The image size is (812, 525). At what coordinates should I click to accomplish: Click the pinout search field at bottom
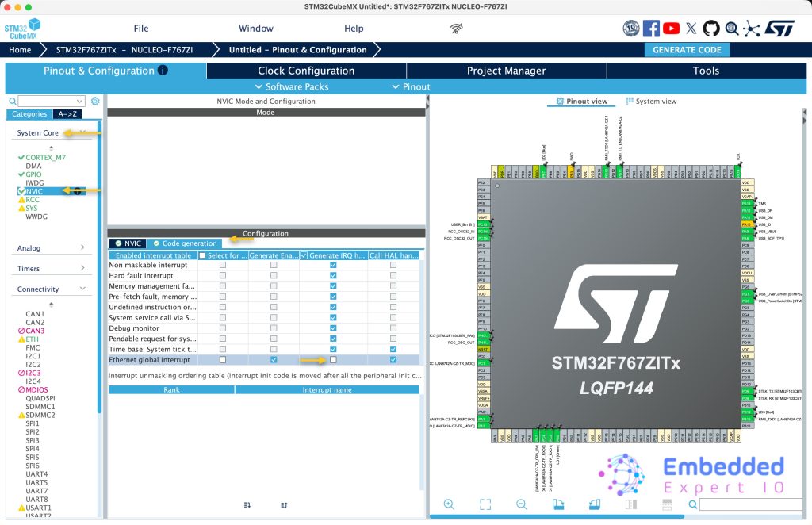(753, 504)
